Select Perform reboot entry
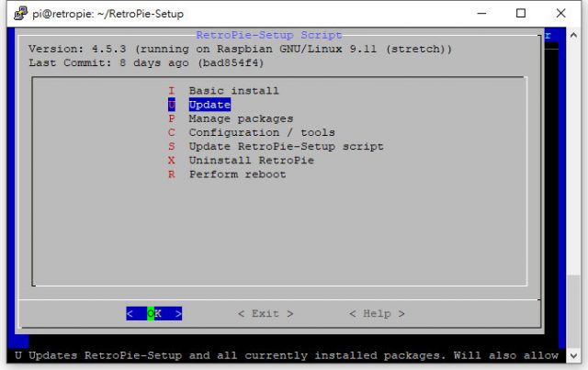This screenshot has height=370, width=588. [237, 174]
